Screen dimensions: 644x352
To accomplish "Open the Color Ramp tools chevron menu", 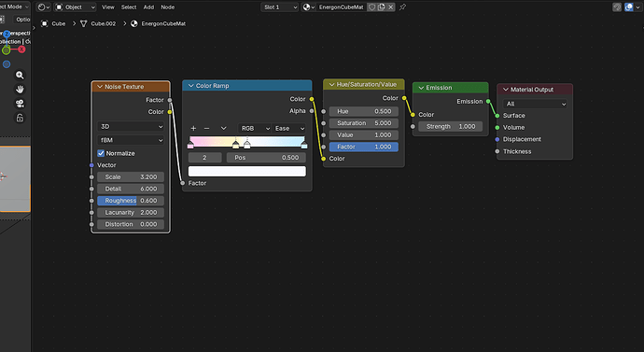I will point(223,129).
